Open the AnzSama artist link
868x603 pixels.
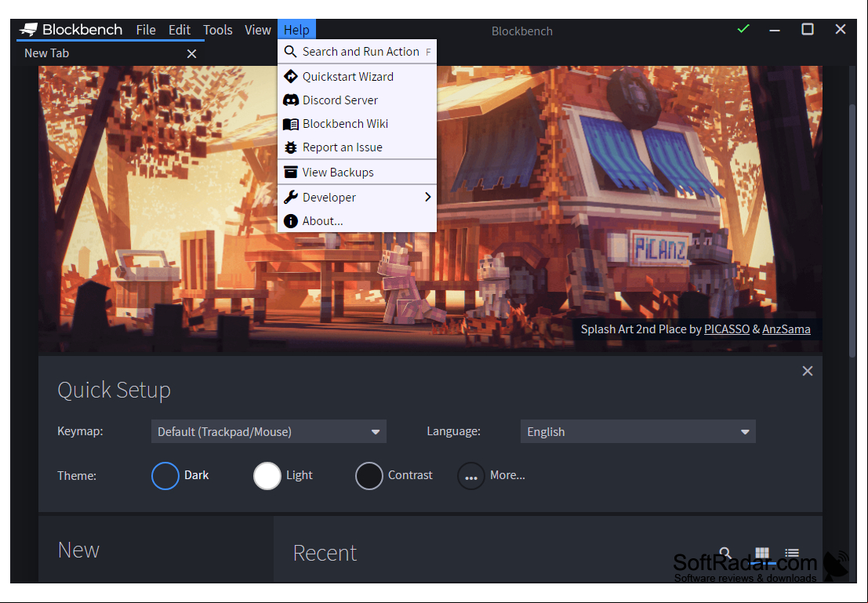click(786, 329)
